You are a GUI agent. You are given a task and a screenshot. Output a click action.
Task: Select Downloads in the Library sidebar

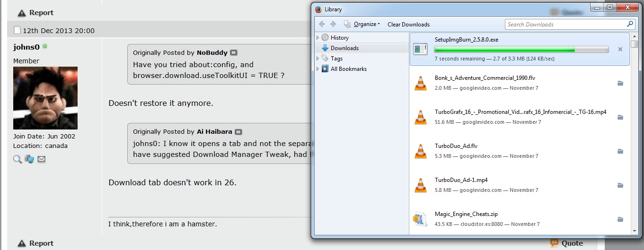[344, 48]
